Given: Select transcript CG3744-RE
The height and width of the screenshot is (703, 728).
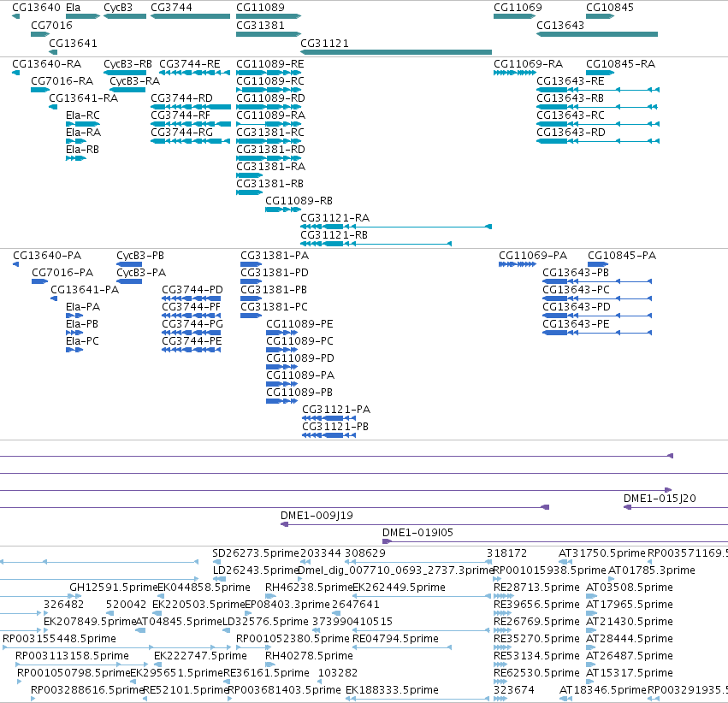Looking at the screenshot, I should coord(195,73).
